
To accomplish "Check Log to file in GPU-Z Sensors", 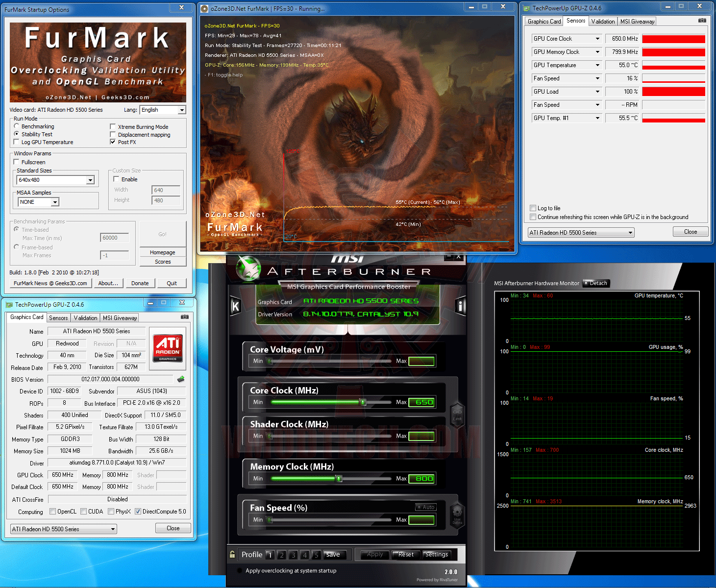I will coord(533,208).
